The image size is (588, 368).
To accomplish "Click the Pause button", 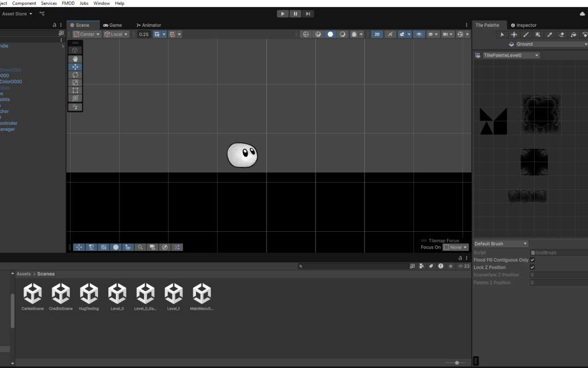I will coord(295,14).
